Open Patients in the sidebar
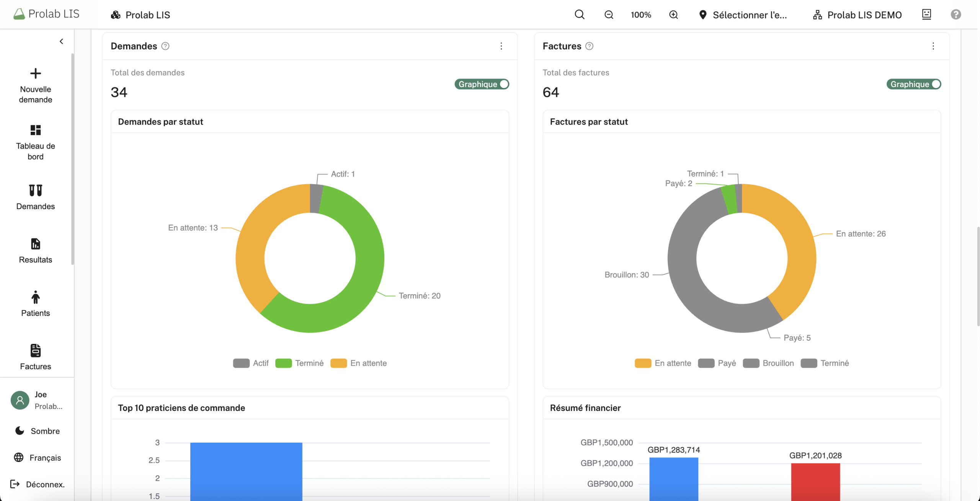980x501 pixels. pyautogui.click(x=36, y=304)
